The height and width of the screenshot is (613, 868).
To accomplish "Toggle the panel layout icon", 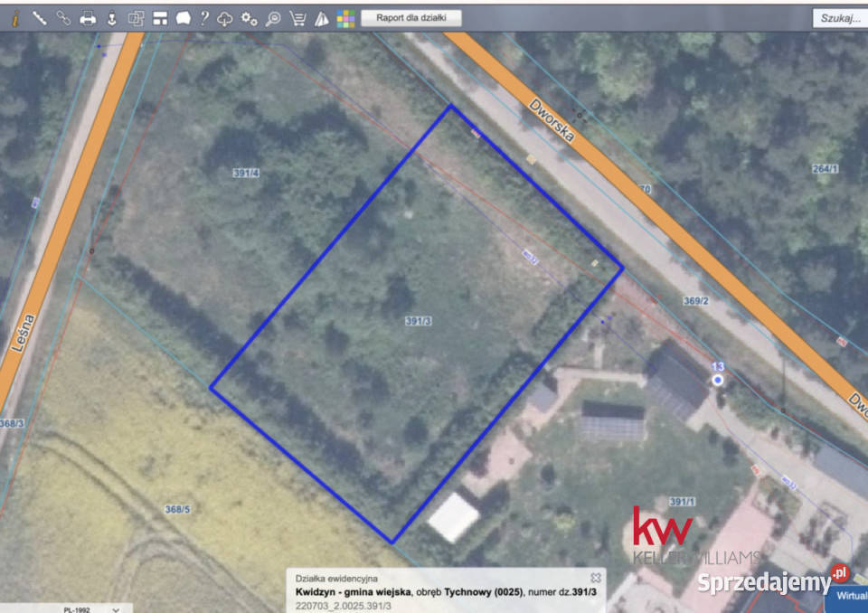I will point(160,15).
